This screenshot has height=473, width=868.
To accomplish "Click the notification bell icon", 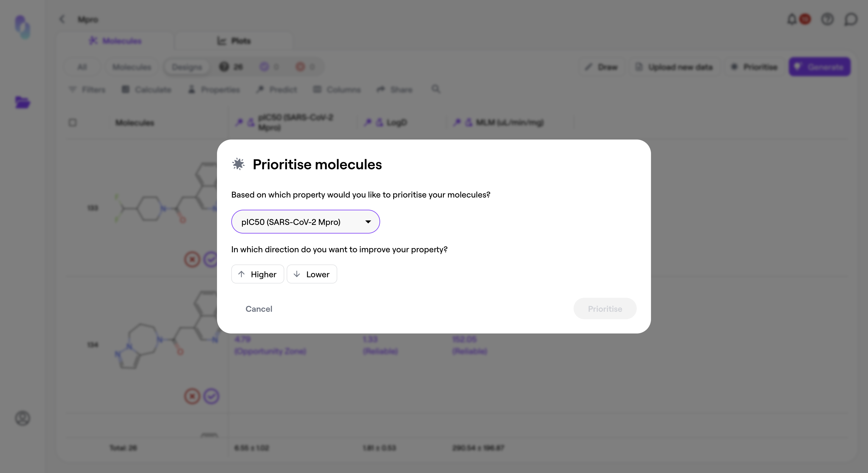I will 792,19.
